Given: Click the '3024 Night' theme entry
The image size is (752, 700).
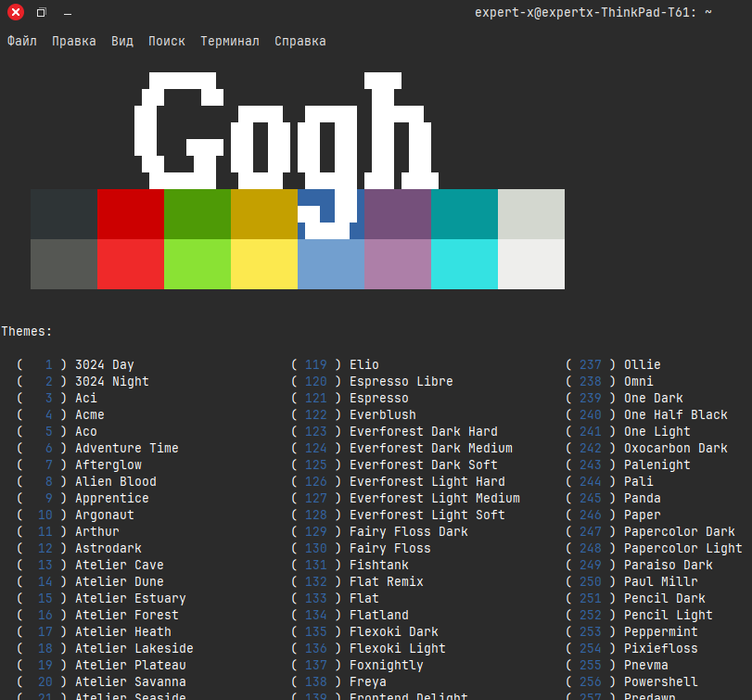Looking at the screenshot, I should [112, 382].
